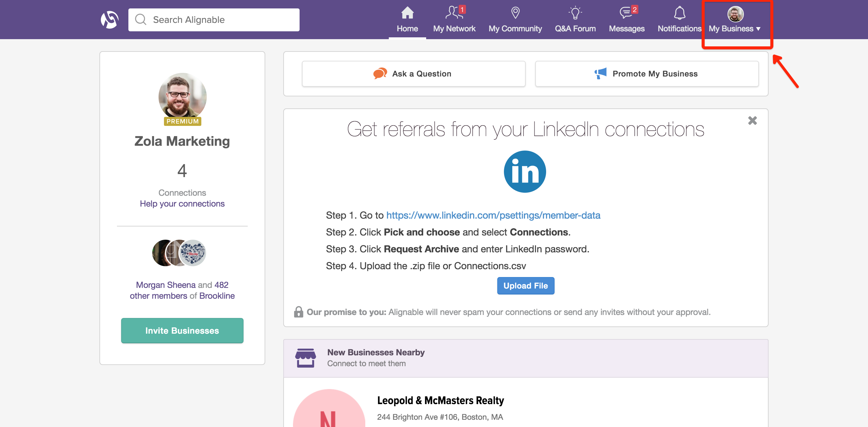Open Notifications bell icon
This screenshot has width=868, height=427.
(x=679, y=13)
